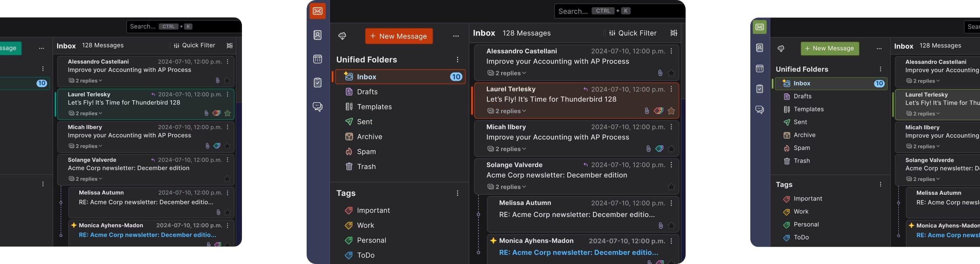This screenshot has height=264, width=980.
Task: Open Tasks in the orange-themed window sidebar
Action: (317, 83)
